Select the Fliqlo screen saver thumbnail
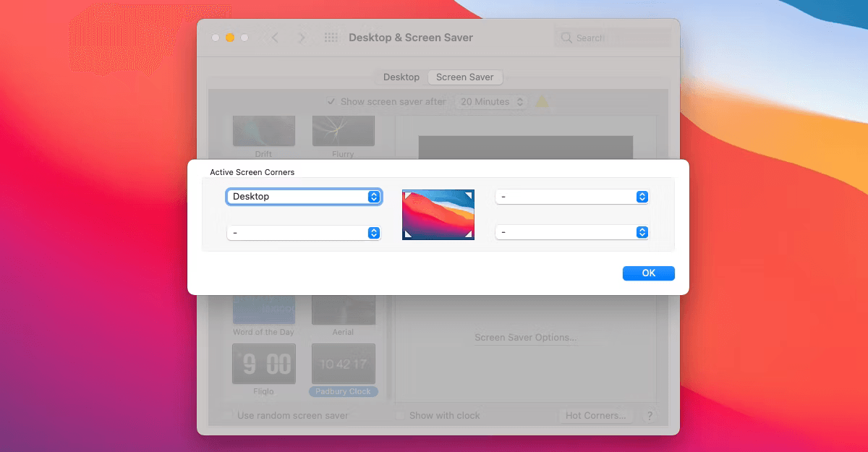The height and width of the screenshot is (452, 868). (x=263, y=364)
